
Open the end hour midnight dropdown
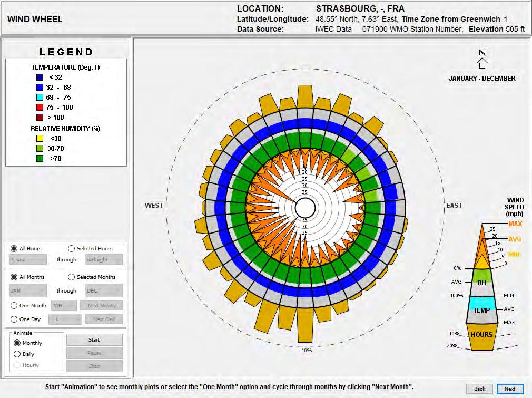103,260
